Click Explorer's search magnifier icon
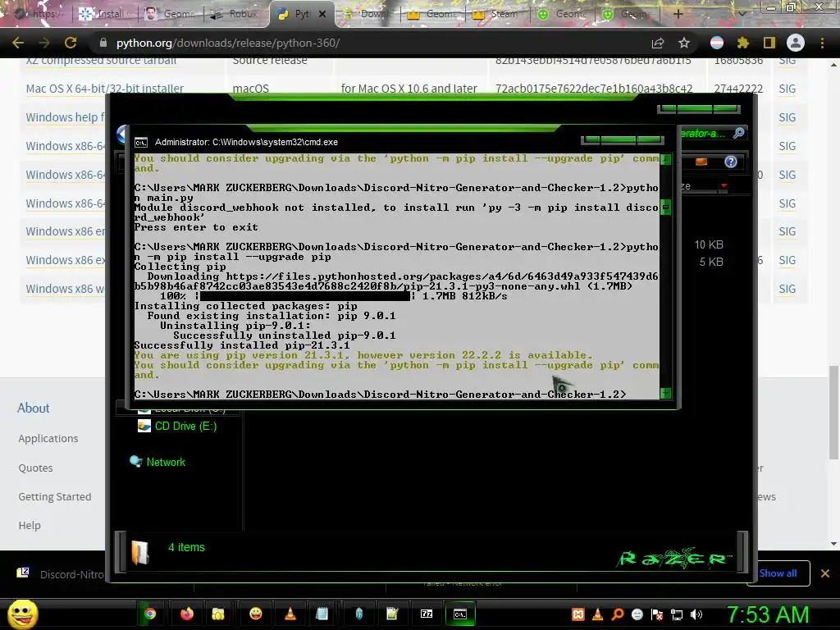 [x=739, y=133]
